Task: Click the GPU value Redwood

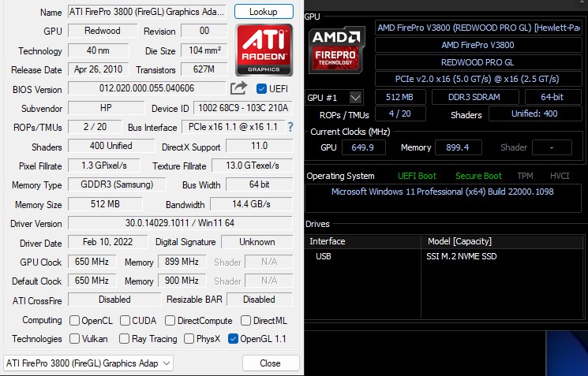Action: 103,31
